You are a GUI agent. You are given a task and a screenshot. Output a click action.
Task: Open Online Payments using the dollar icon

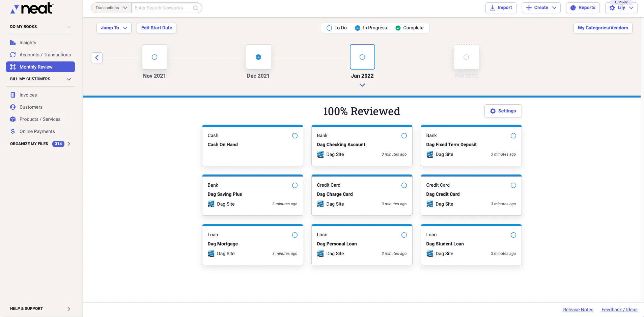click(x=13, y=131)
